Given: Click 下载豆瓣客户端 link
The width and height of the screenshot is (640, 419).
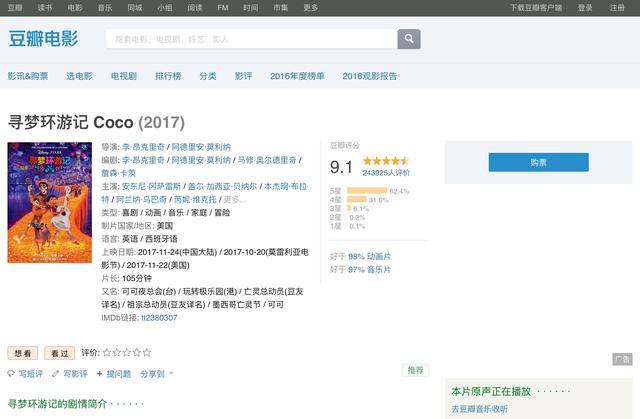Looking at the screenshot, I should tap(536, 7).
